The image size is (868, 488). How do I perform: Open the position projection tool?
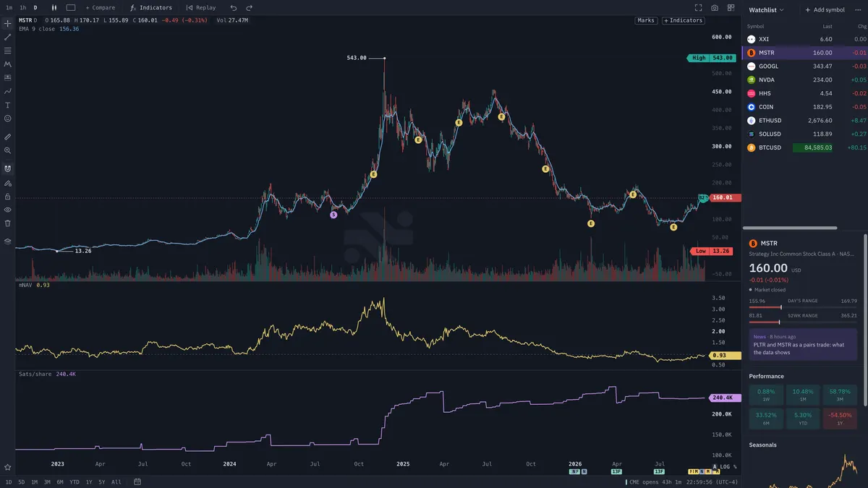(x=7, y=77)
